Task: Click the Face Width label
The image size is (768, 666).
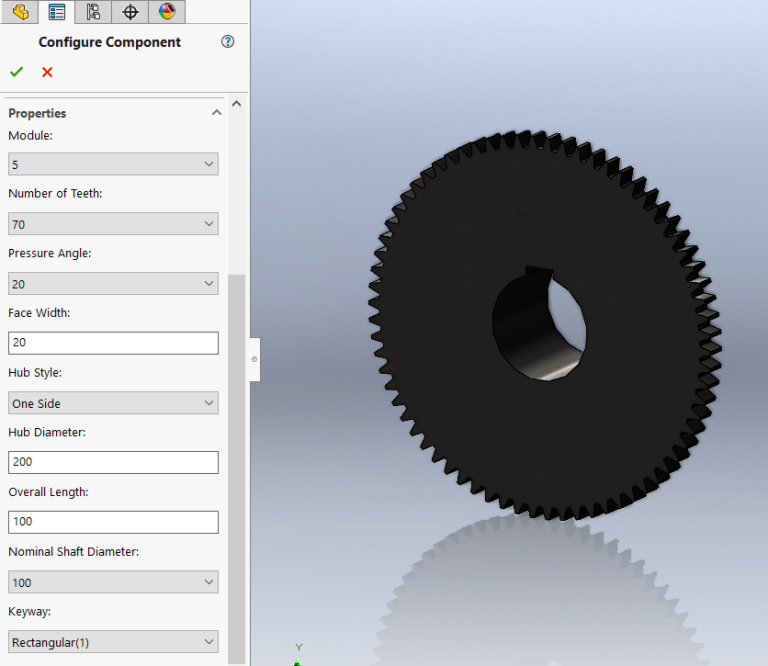Action: click(x=39, y=313)
